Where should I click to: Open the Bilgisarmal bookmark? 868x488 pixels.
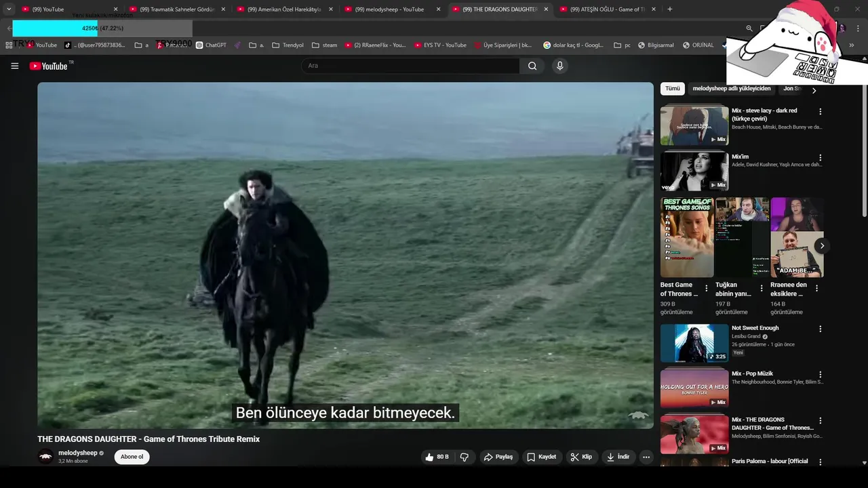point(656,45)
